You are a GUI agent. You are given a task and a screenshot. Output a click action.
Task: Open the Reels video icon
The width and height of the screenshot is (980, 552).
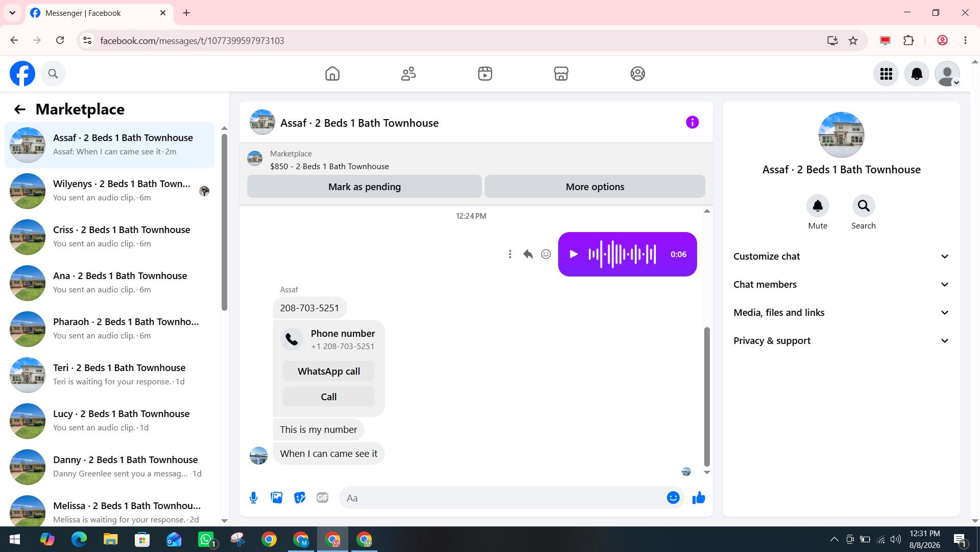(x=485, y=74)
